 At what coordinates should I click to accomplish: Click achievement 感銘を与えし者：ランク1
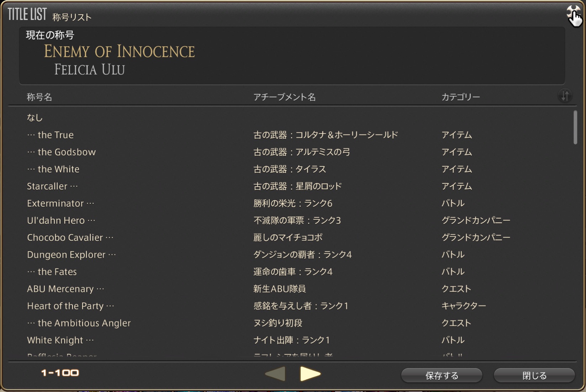click(x=301, y=306)
